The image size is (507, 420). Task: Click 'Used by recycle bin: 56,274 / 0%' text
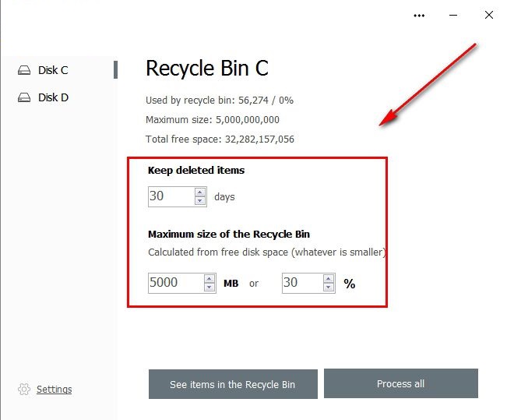tap(220, 101)
